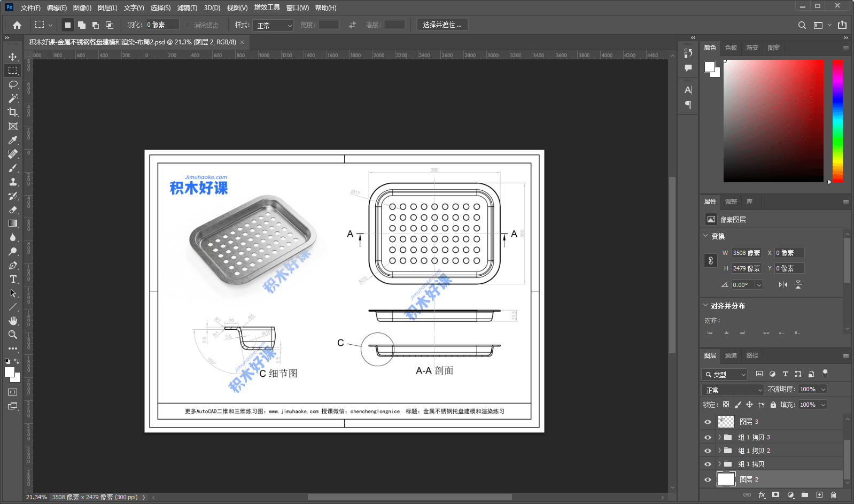The image size is (854, 504).
Task: Expand the 组 1 拷贝 2 group
Action: tap(719, 451)
